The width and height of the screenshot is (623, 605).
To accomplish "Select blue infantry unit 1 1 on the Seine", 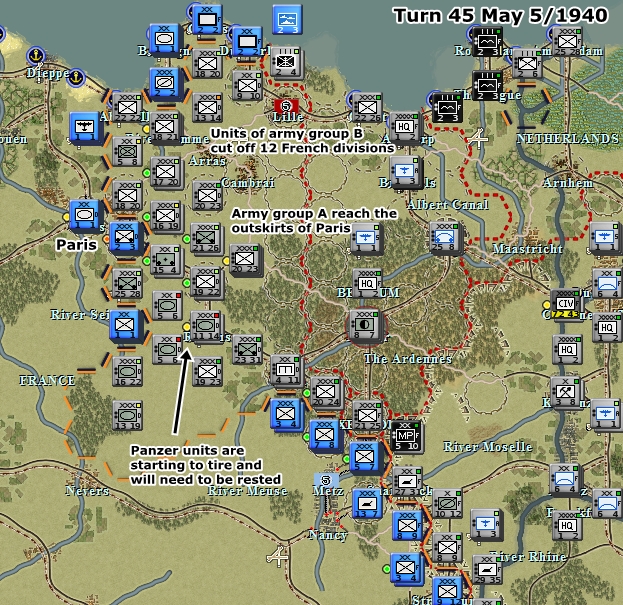I will click(x=124, y=325).
